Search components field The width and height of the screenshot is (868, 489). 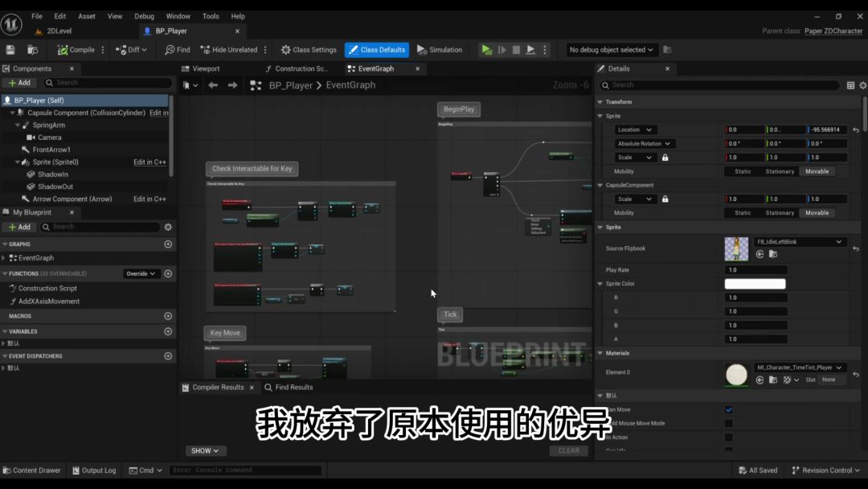(108, 83)
